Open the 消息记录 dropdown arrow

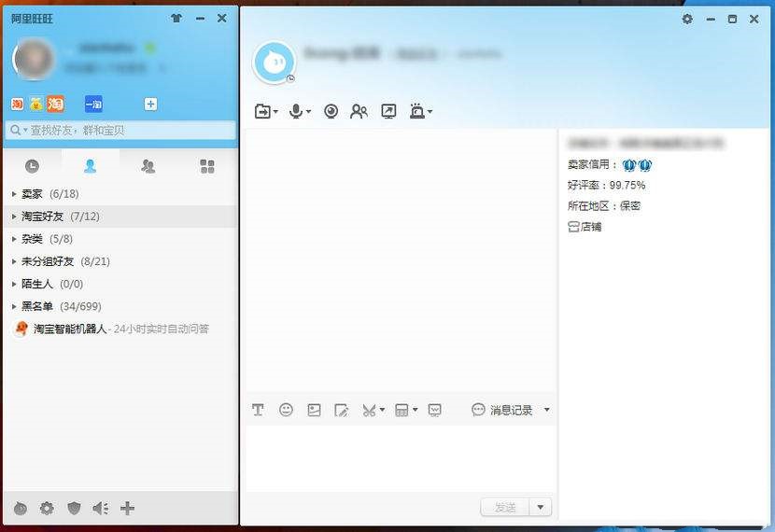546,410
